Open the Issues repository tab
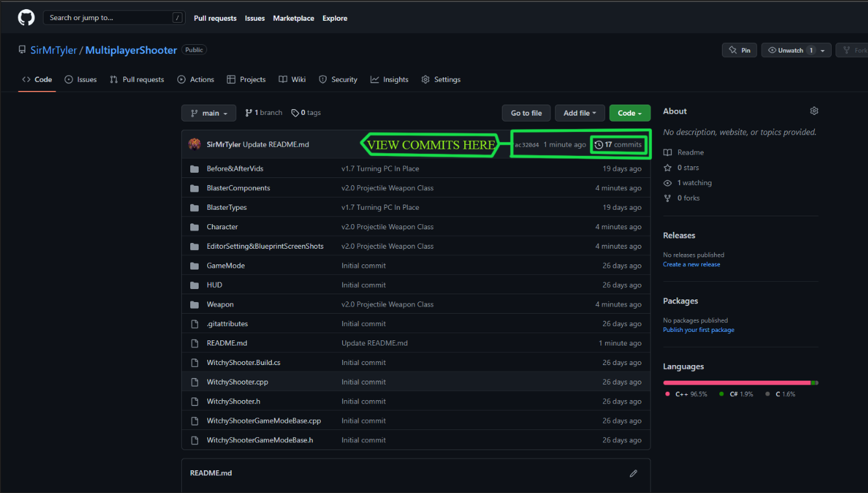Image resolution: width=868 pixels, height=493 pixels. click(81, 80)
